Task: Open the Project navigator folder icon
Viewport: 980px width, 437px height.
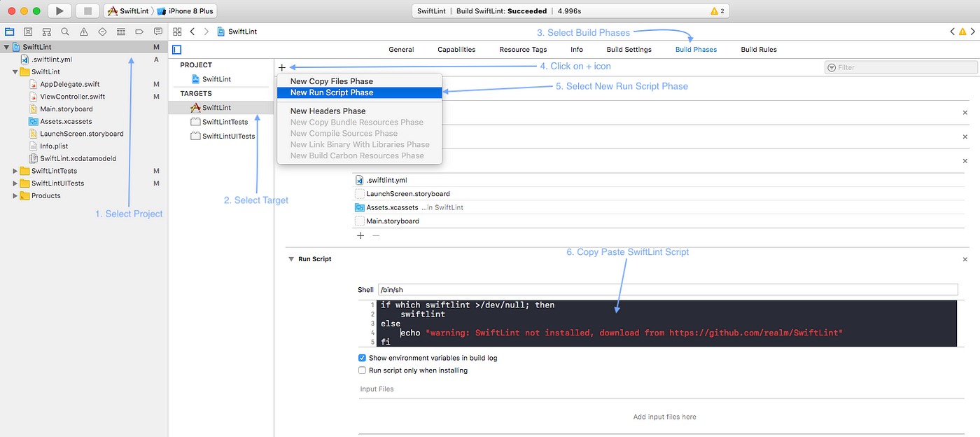Action: click(x=9, y=32)
